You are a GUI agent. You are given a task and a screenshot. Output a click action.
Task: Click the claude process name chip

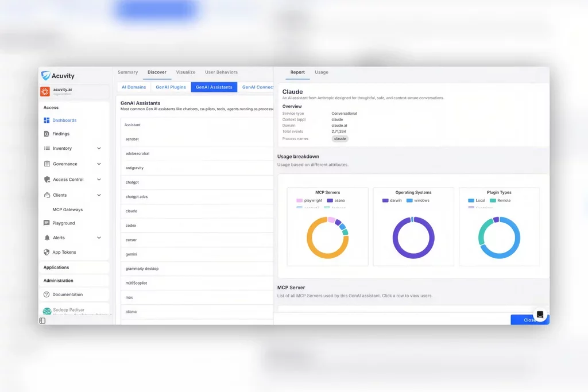click(340, 139)
